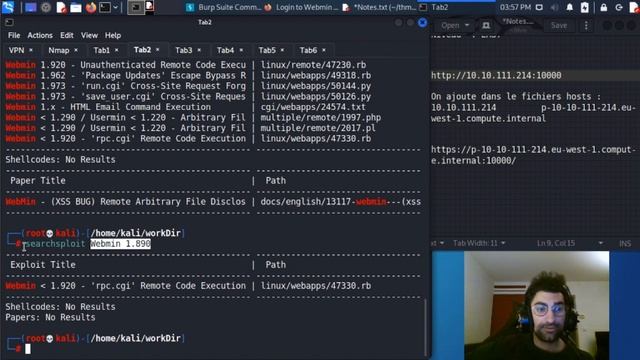Image resolution: width=640 pixels, height=360 pixels.
Task: Switch to the Tab6 terminal tab
Action: (308, 50)
